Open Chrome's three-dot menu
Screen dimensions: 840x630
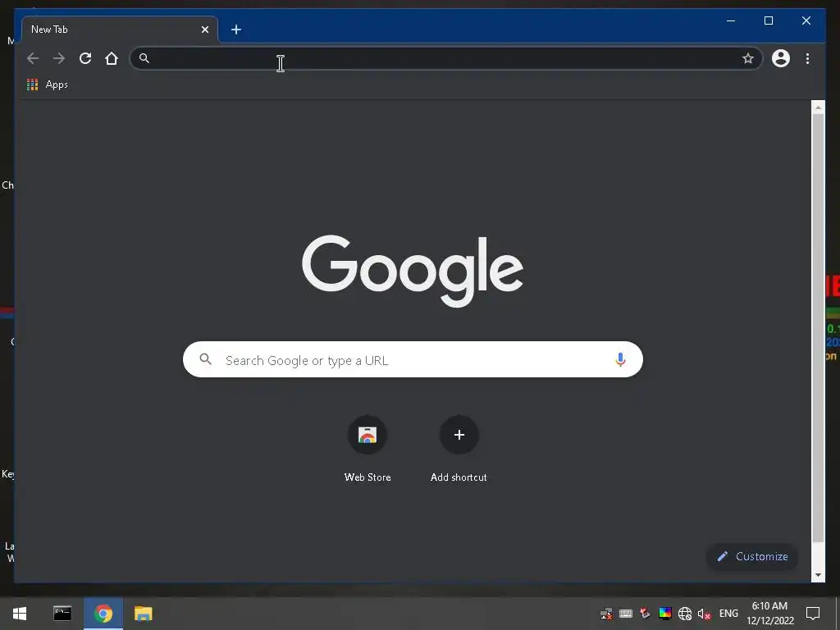tap(807, 58)
